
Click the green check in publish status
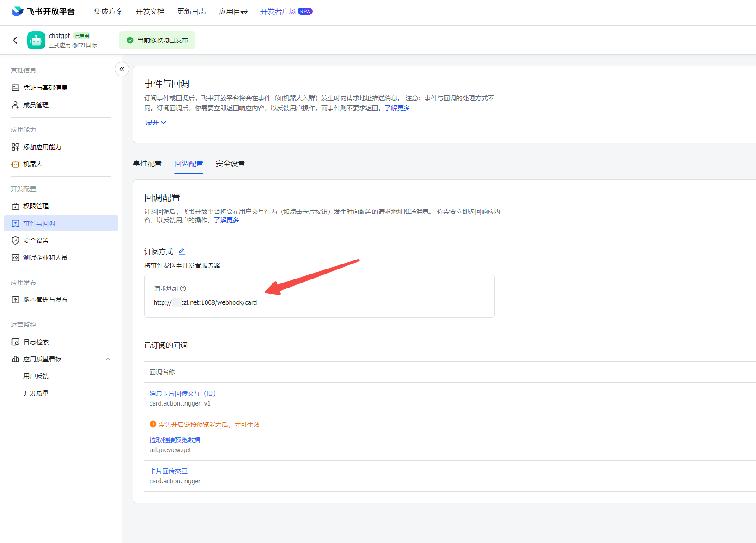tap(130, 40)
